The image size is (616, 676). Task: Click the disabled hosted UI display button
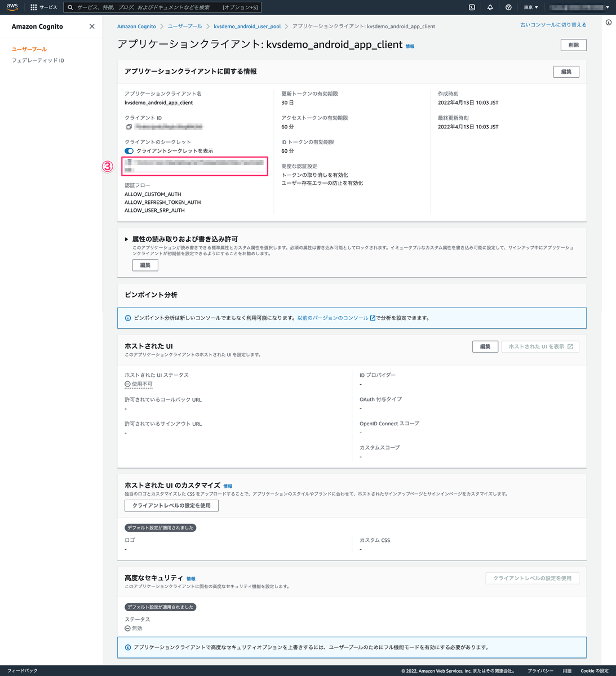(540, 346)
